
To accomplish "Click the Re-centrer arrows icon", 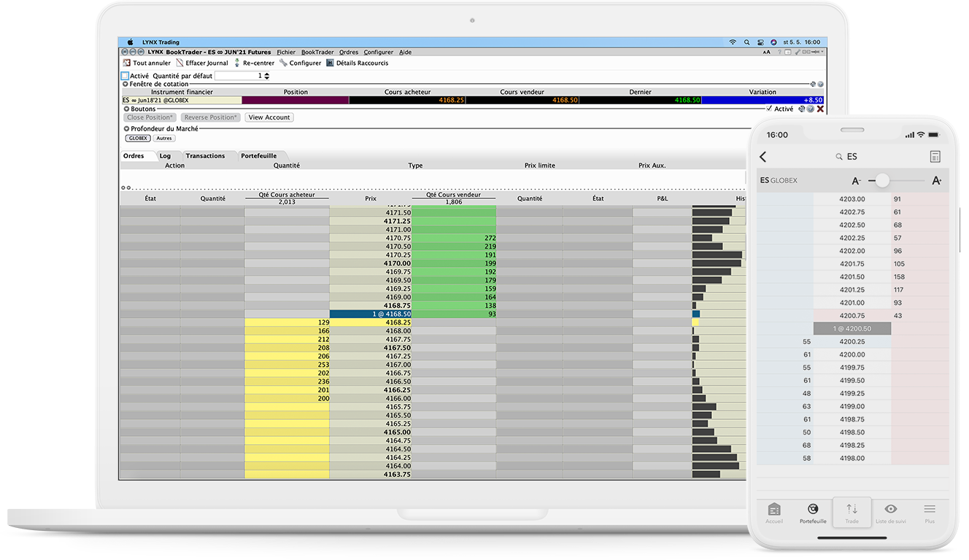I will [237, 63].
